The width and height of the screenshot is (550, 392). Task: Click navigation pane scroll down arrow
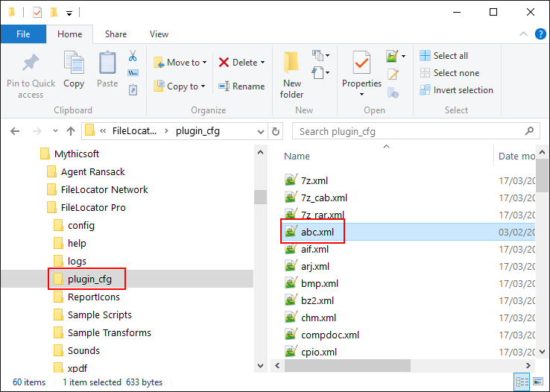pyautogui.click(x=260, y=366)
